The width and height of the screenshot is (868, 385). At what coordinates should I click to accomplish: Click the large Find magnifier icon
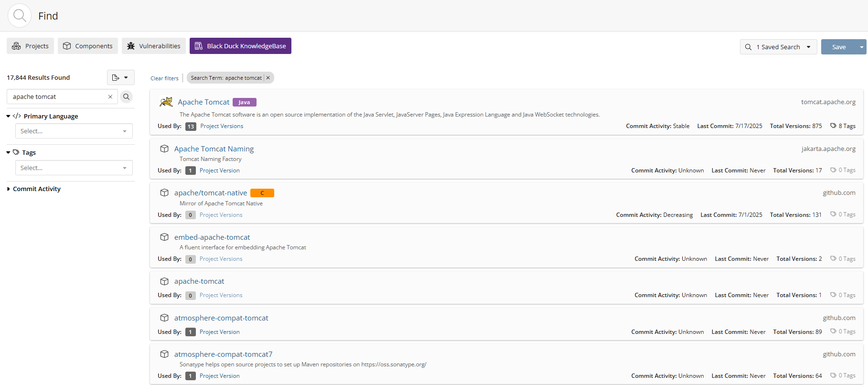point(20,16)
